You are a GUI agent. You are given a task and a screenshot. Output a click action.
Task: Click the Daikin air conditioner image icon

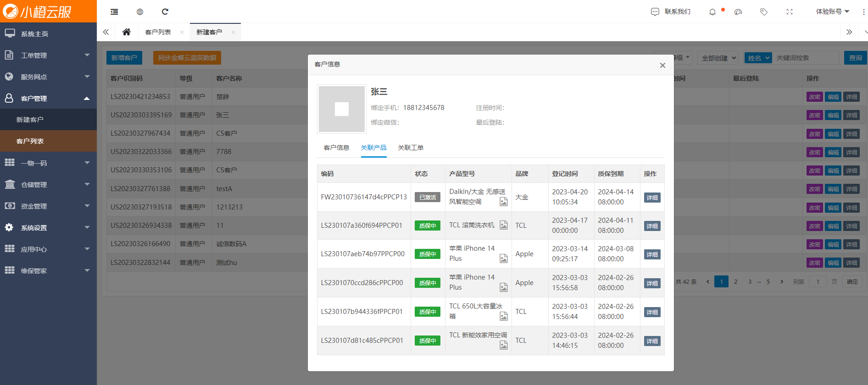504,202
